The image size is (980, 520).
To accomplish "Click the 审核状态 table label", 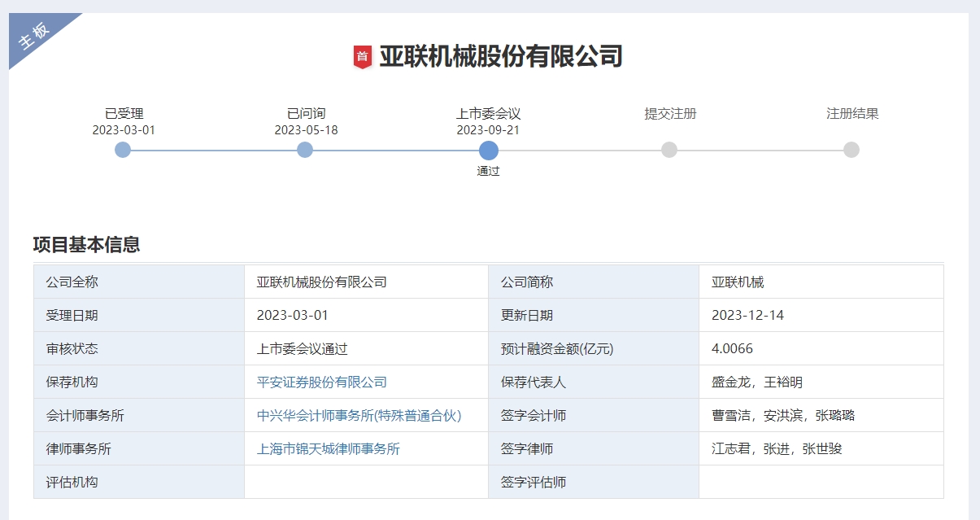I will pyautogui.click(x=72, y=349).
